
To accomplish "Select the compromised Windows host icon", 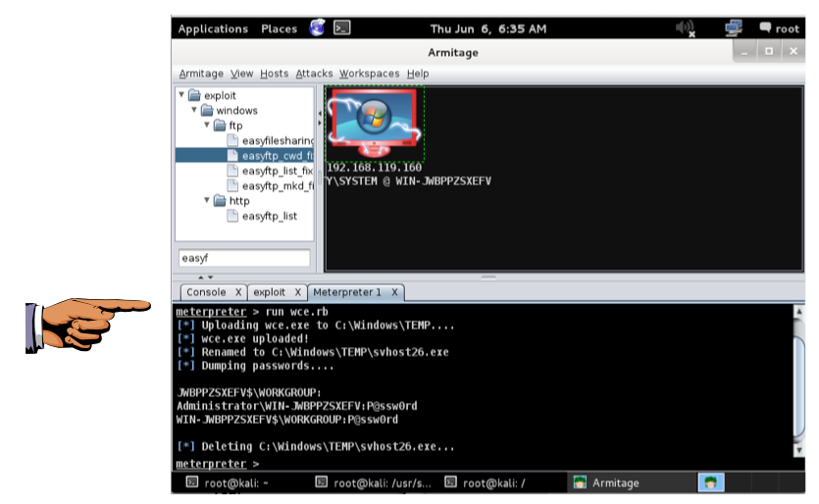I will tap(374, 124).
